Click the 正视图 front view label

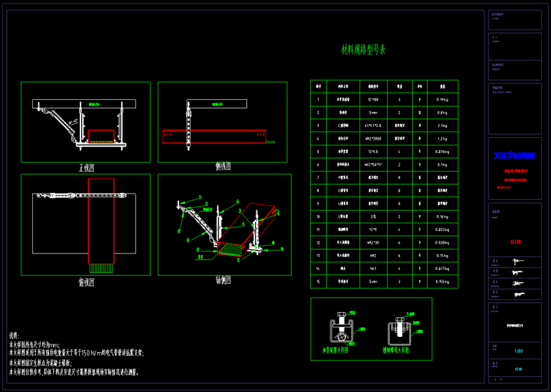point(87,167)
